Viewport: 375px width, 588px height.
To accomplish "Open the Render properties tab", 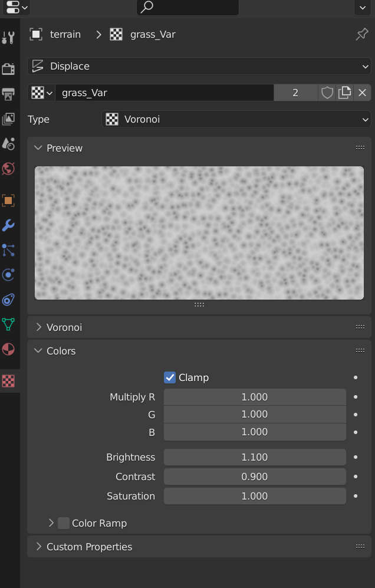I will tap(8, 68).
